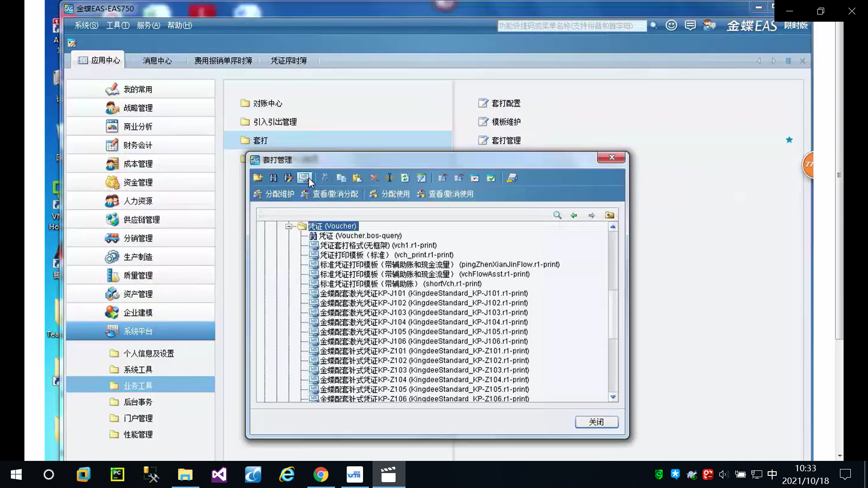Switch to the 凭证序时簿 tab
Viewport: 868px width, 488px height.
click(288, 61)
